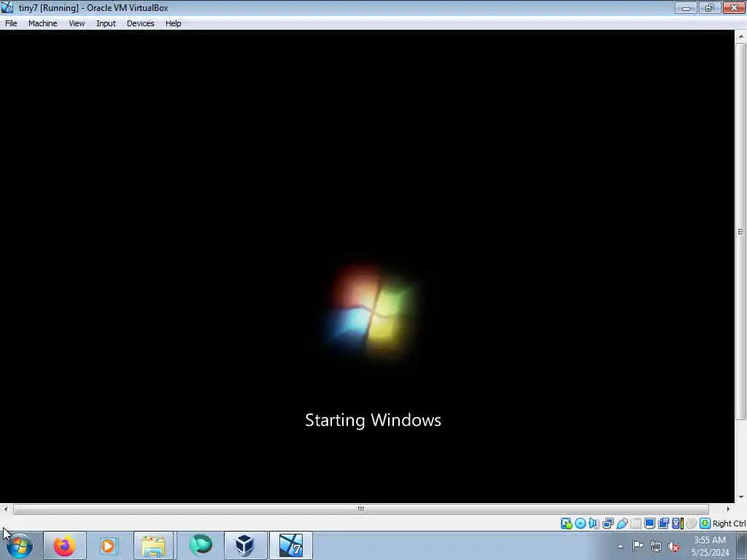Click the muted volume tray icon
The height and width of the screenshot is (560, 747).
point(673,546)
